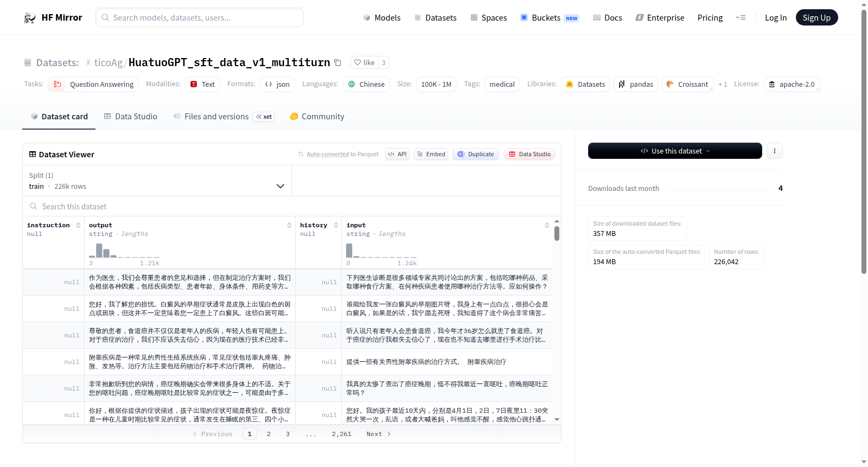Select the json format tag
Screen dimensions: 868x467
(x=277, y=84)
